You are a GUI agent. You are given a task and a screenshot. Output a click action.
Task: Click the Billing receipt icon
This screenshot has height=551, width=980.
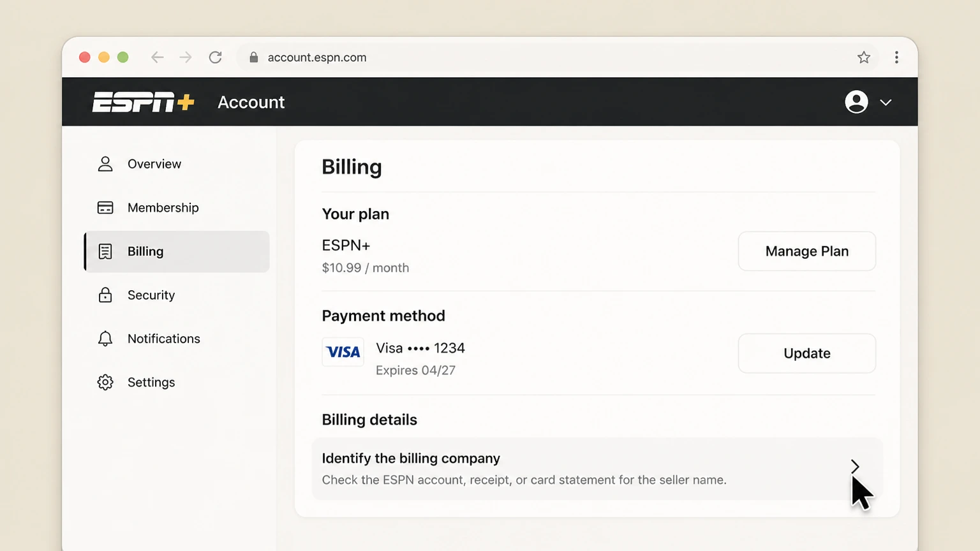[x=105, y=251]
